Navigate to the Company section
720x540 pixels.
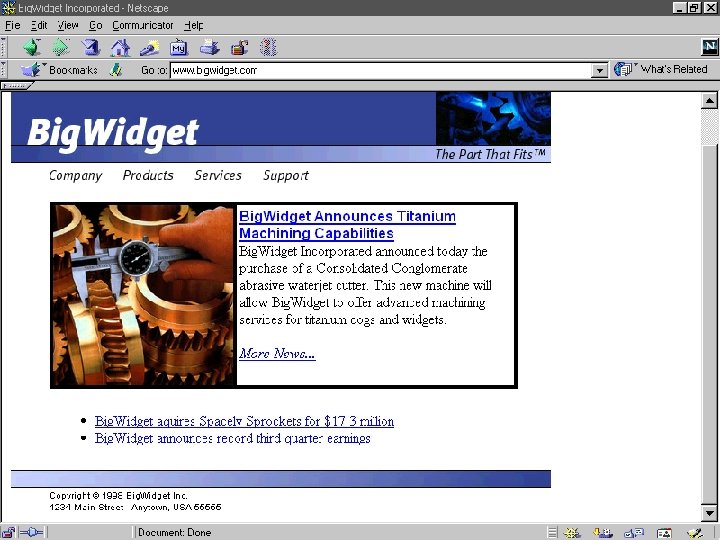pyautogui.click(x=75, y=176)
